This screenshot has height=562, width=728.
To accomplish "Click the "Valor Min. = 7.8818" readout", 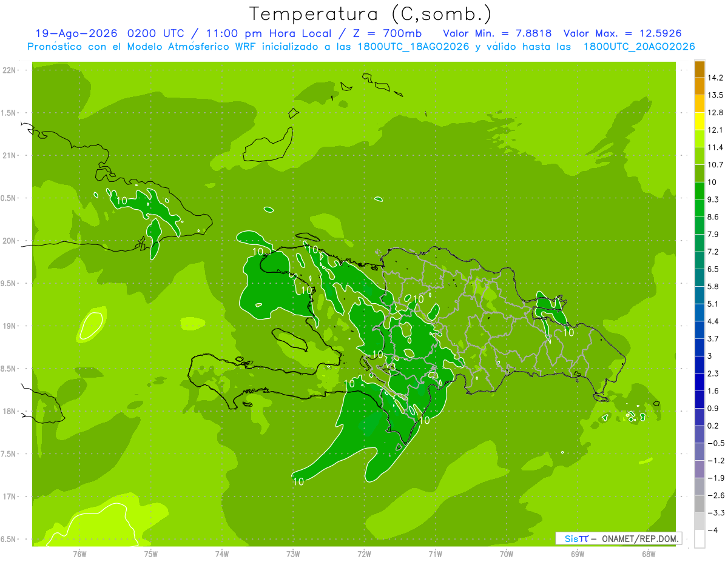I will (497, 33).
